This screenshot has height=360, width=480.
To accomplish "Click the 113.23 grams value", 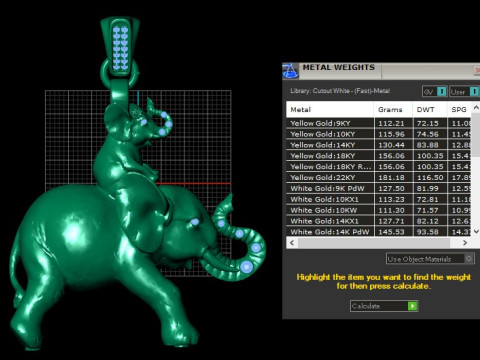I will (391, 199).
